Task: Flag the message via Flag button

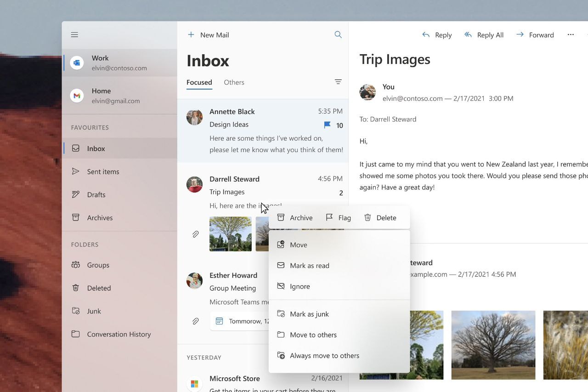Action: pos(338,218)
